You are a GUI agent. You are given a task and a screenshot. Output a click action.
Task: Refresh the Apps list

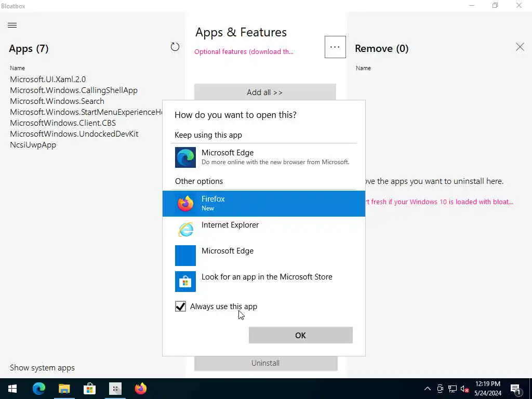175,47
